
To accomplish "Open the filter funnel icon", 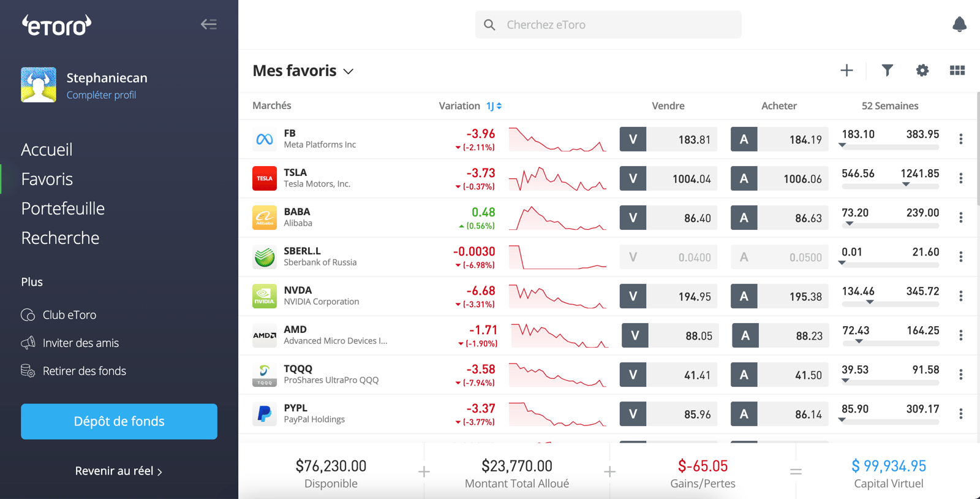I will pyautogui.click(x=887, y=70).
